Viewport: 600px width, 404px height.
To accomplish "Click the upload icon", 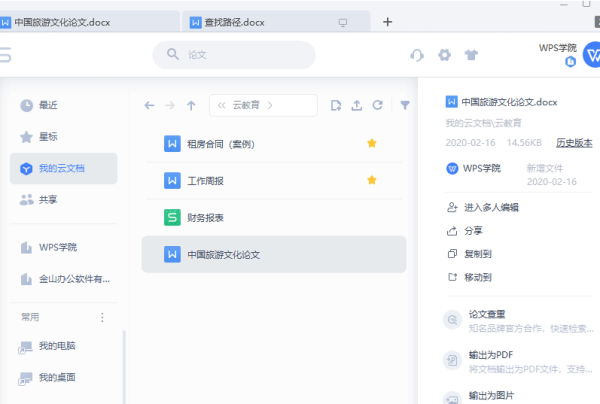I will [357, 105].
